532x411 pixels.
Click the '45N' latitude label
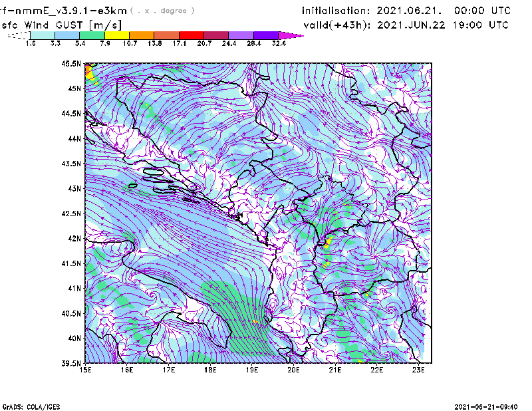[x=74, y=88]
